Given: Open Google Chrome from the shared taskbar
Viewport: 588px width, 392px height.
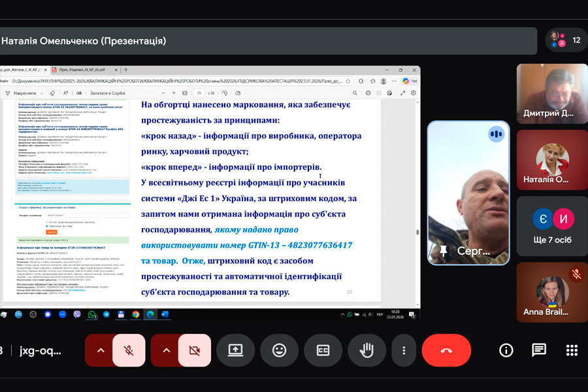Looking at the screenshot, I should 136,314.
